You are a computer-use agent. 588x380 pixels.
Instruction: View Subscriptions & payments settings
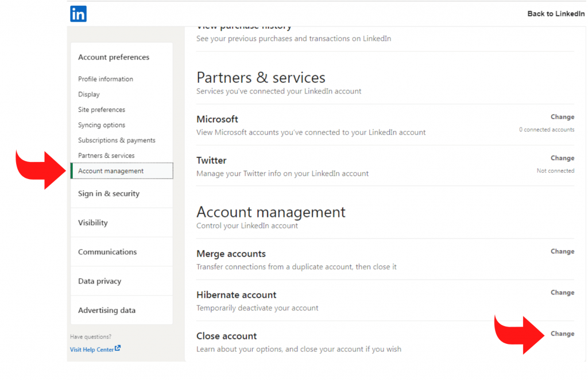click(117, 140)
